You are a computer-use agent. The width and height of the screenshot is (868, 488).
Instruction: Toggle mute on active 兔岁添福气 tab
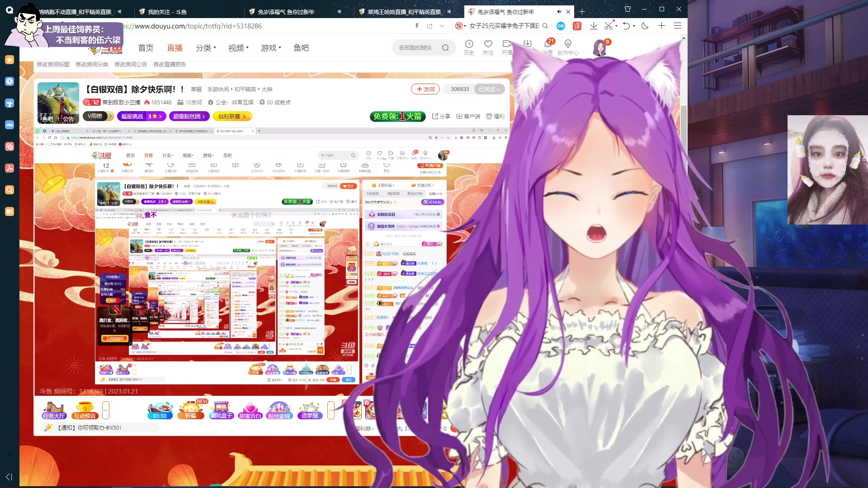[559, 12]
